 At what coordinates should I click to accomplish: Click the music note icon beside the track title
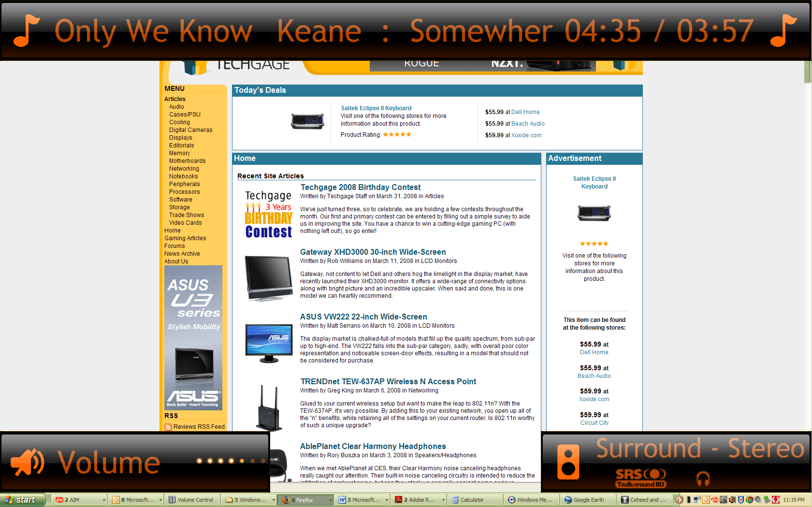tap(27, 30)
